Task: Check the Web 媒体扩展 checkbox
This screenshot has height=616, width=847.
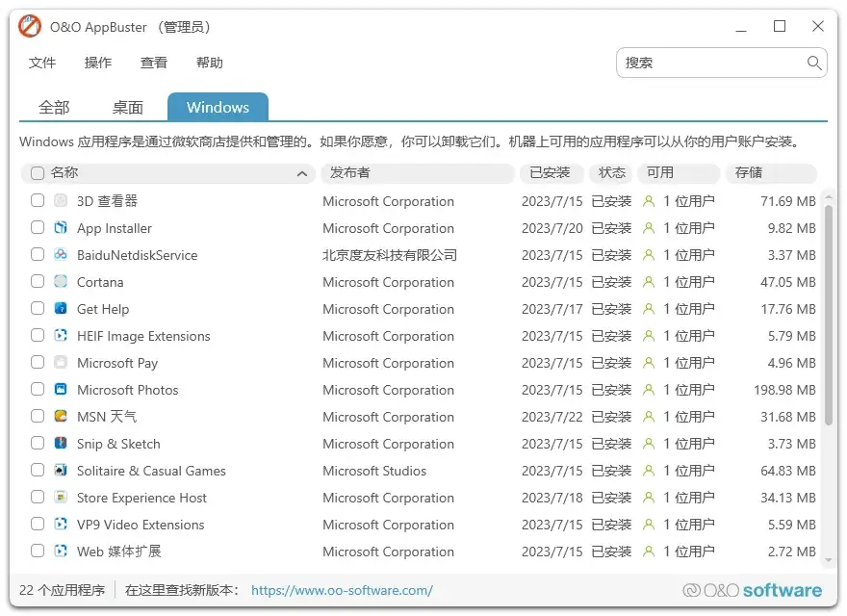Action: pyautogui.click(x=38, y=552)
